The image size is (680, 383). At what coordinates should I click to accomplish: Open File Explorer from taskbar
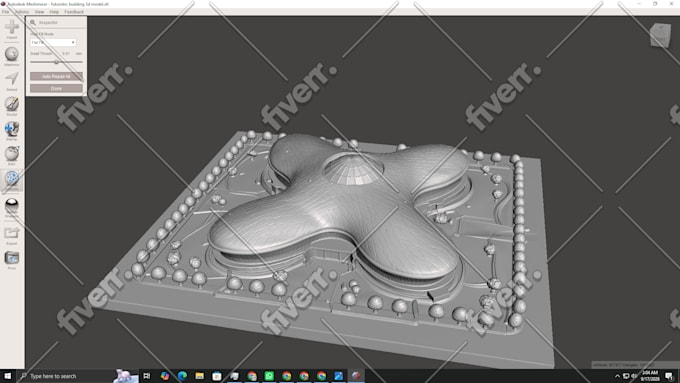point(199,376)
